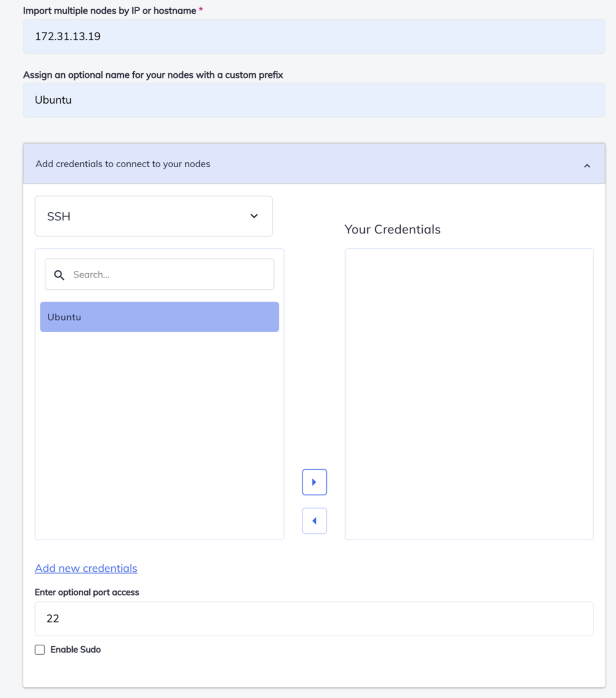Click the "Enable Sudo" label text
This screenshot has height=698, width=616.
(x=76, y=649)
